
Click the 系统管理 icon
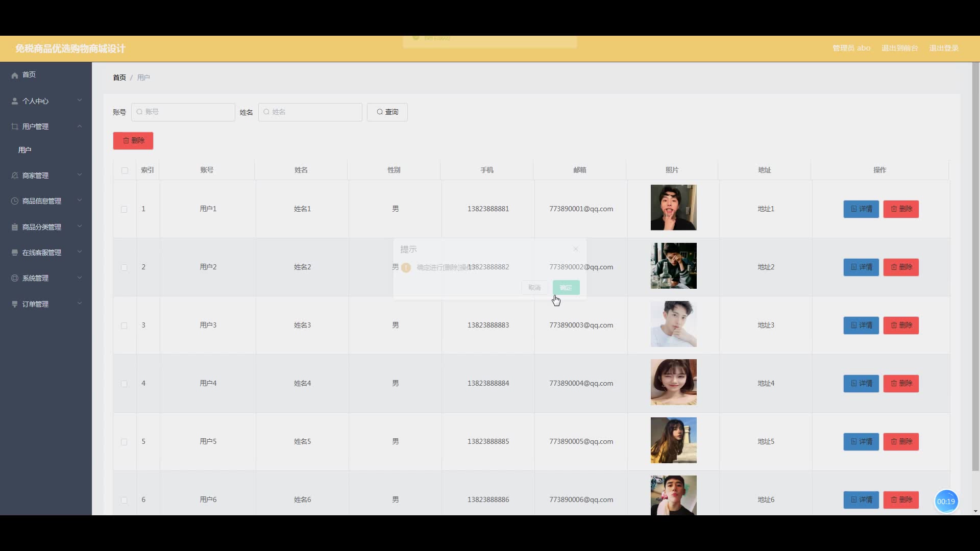click(15, 278)
